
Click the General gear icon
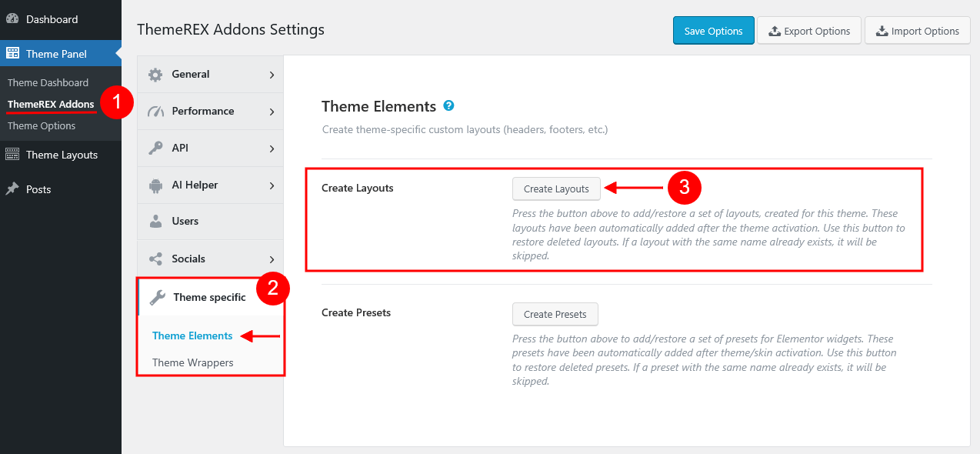pos(155,75)
